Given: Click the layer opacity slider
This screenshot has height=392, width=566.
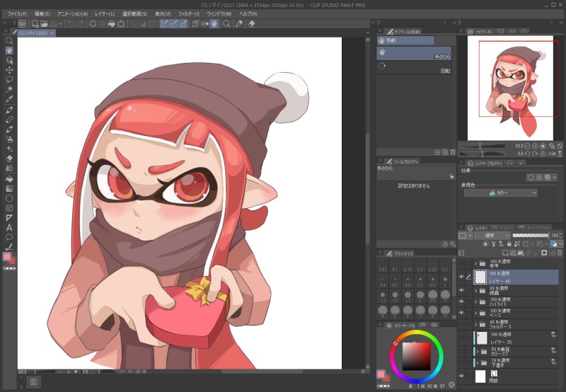Looking at the screenshot, I should coord(530,236).
